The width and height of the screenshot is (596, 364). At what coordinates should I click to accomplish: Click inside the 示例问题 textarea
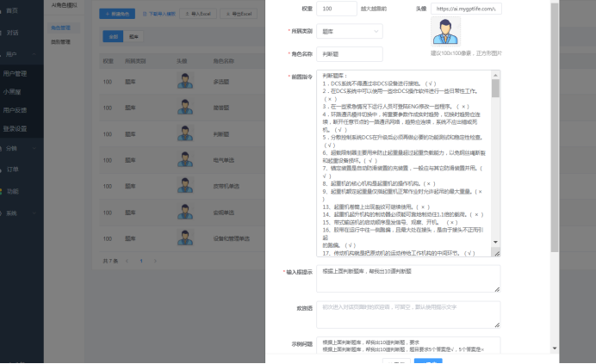click(x=408, y=345)
